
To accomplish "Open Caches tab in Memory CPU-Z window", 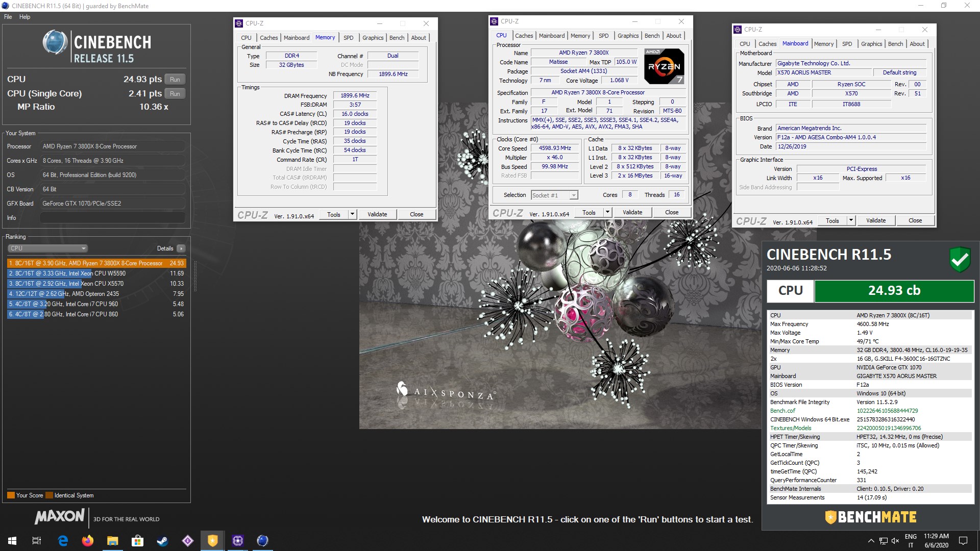I will pos(268,38).
